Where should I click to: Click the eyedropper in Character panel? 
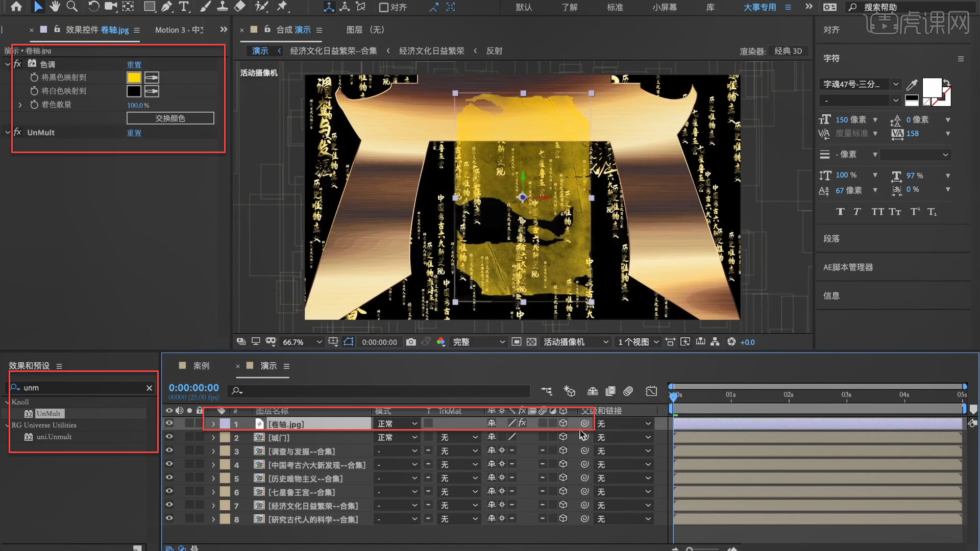(x=912, y=84)
